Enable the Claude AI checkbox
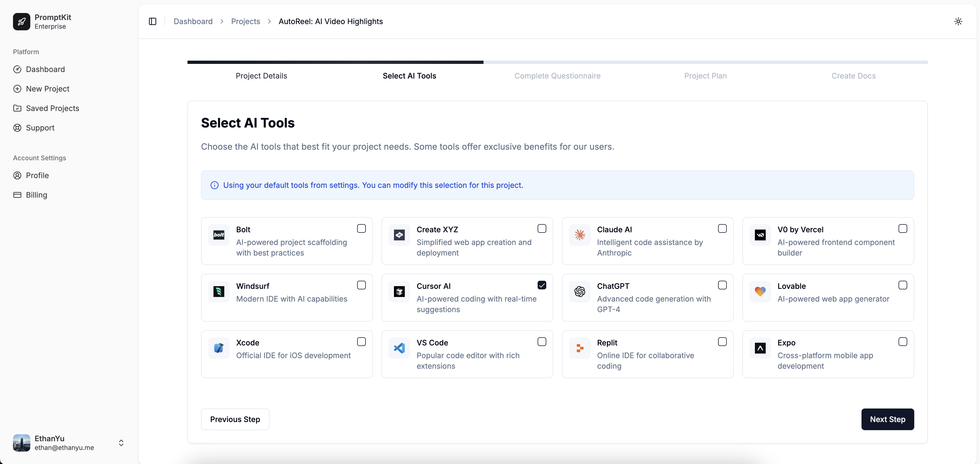This screenshot has height=464, width=980. pyautogui.click(x=722, y=228)
